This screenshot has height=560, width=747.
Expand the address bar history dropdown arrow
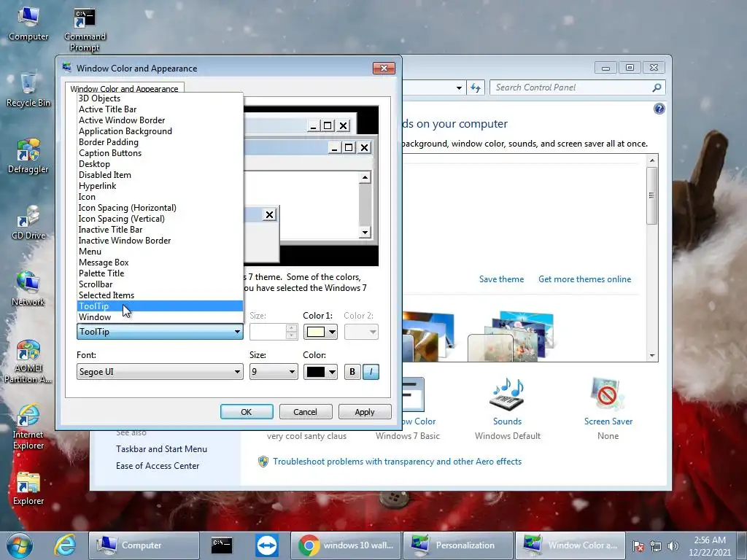point(458,87)
